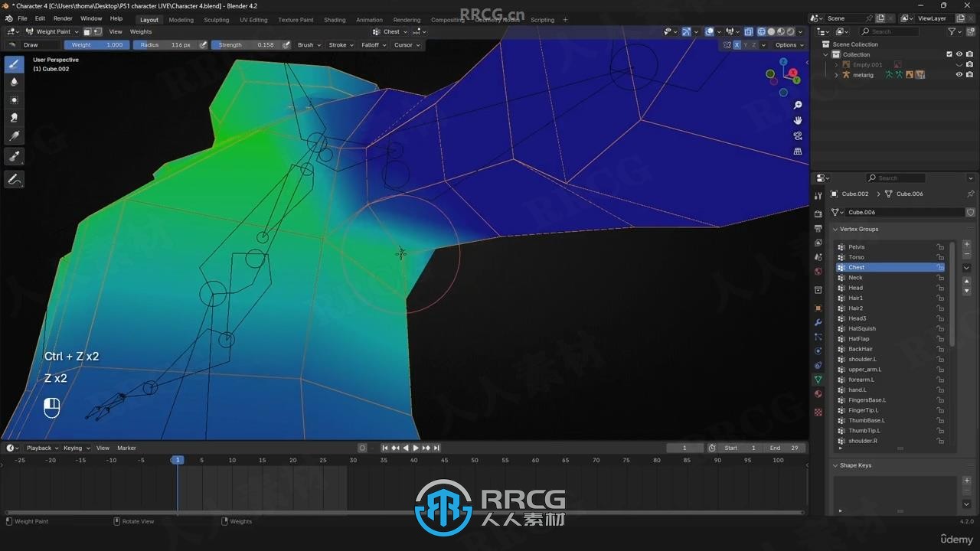This screenshot has width=980, height=551.
Task: Jump to timeline start frame button
Action: pos(385,448)
